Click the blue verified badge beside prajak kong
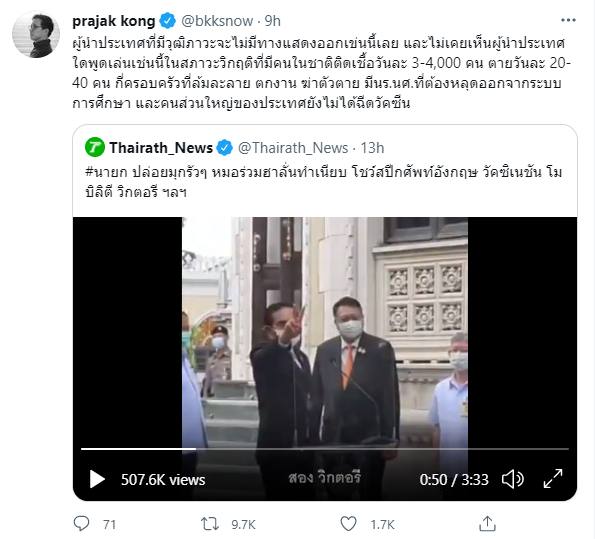 168,20
